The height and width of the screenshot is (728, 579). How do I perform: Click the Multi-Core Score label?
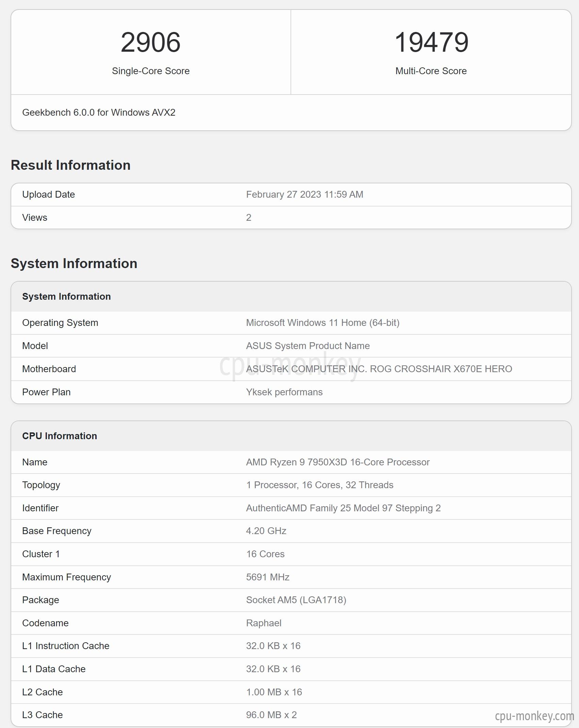tap(431, 71)
